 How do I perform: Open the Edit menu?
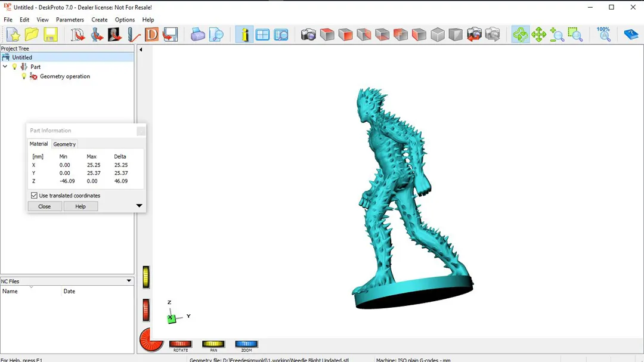24,20
